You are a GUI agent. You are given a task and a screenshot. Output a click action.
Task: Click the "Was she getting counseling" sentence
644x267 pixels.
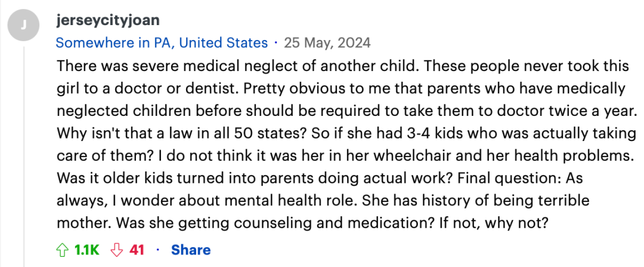(268, 223)
